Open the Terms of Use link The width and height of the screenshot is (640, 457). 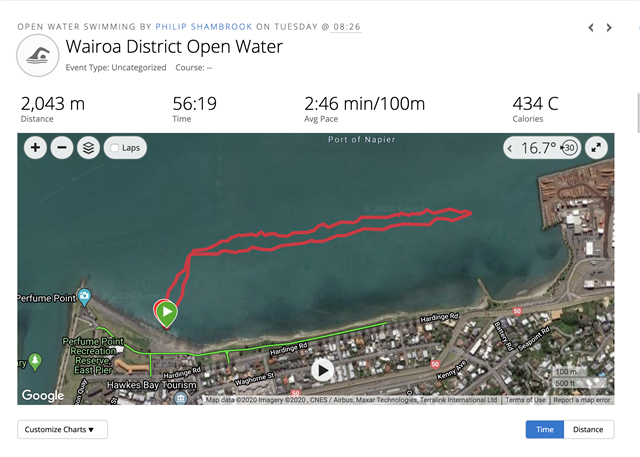click(x=525, y=400)
